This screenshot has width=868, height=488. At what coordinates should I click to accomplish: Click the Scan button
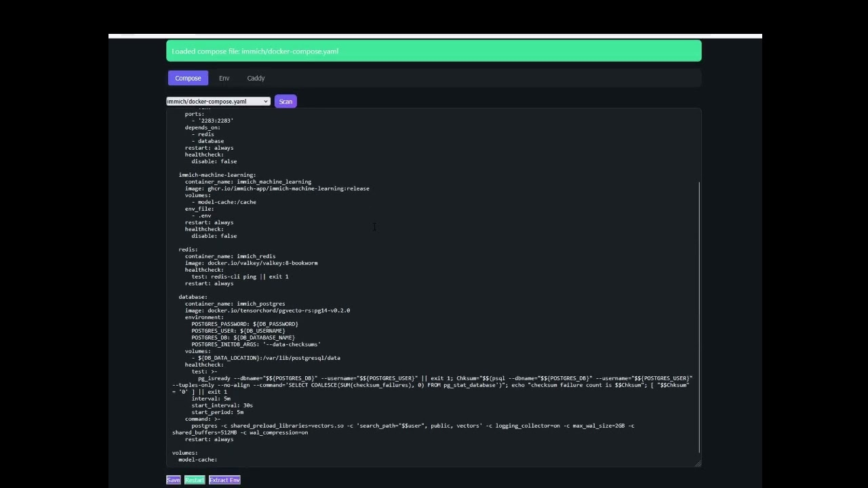click(x=285, y=102)
